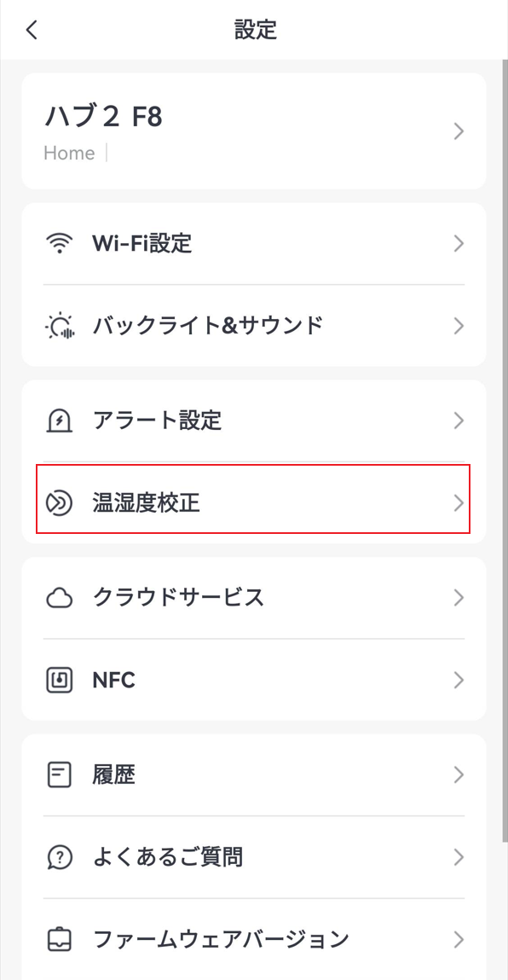Image resolution: width=508 pixels, height=980 pixels.
Task: Open the アラート設定 menu entry
Action: click(x=254, y=420)
